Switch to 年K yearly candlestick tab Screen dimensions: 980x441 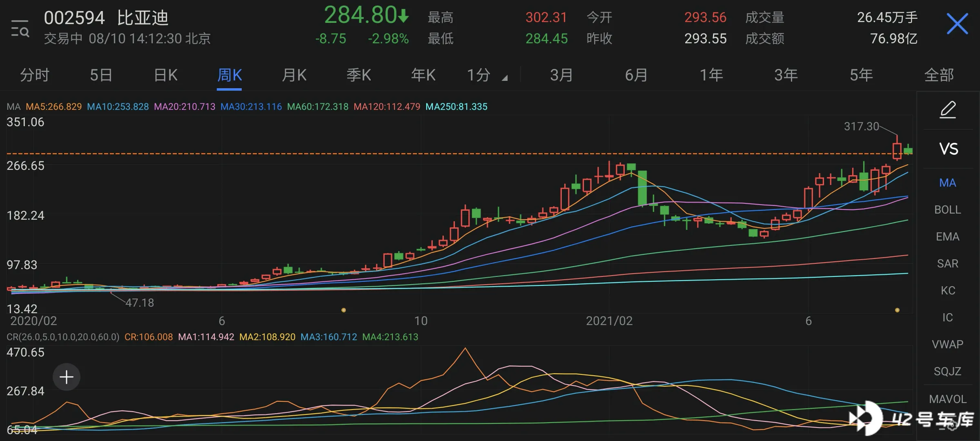click(423, 75)
